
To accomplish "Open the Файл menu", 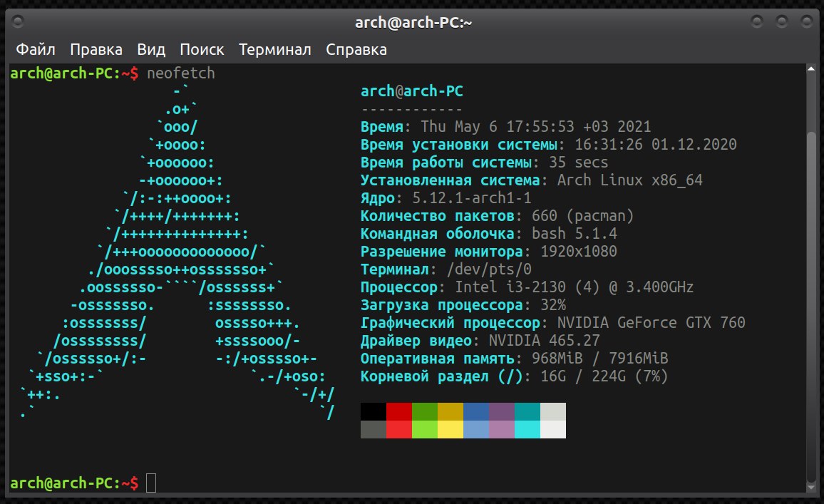I will pyautogui.click(x=35, y=49).
